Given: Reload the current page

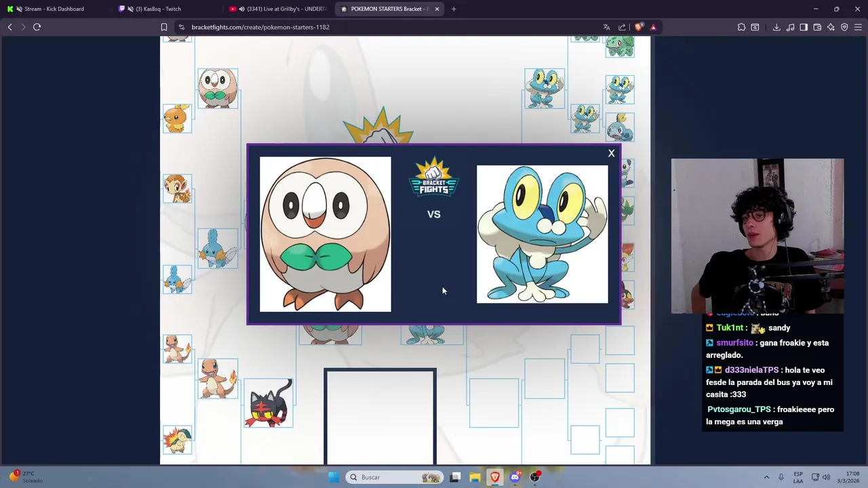Looking at the screenshot, I should (37, 27).
